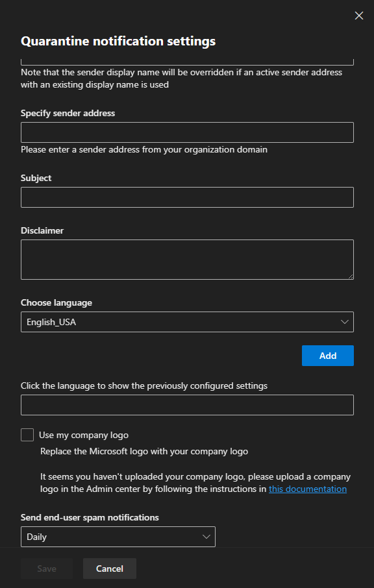This screenshot has width=374, height=588.
Task: Click into the Subject text field
Action: click(x=187, y=197)
